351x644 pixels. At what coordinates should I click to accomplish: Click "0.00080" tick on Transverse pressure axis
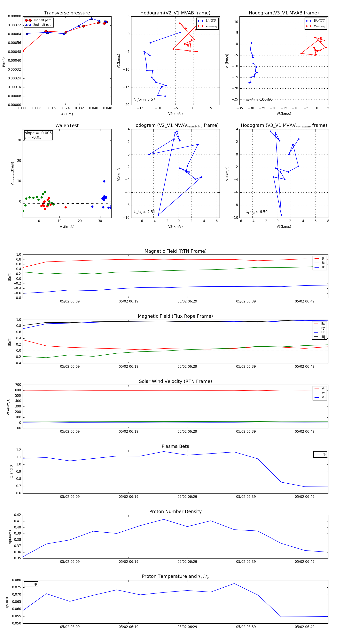tap(14, 16)
